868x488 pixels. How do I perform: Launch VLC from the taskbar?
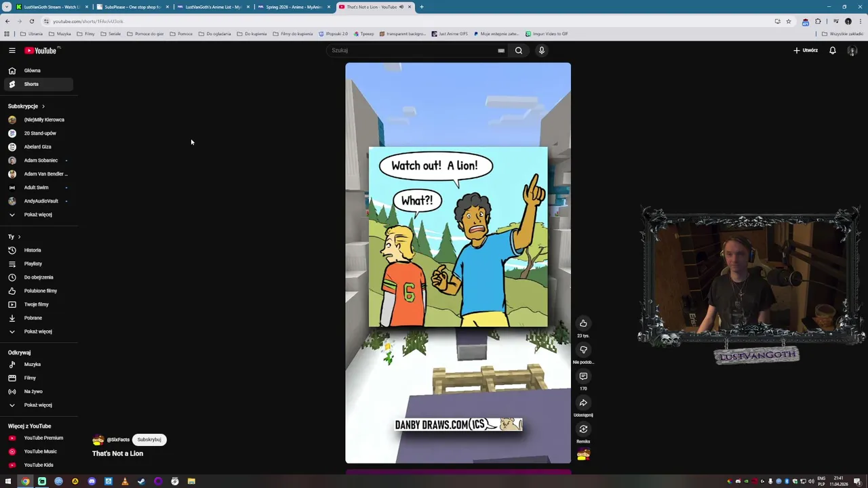125,481
